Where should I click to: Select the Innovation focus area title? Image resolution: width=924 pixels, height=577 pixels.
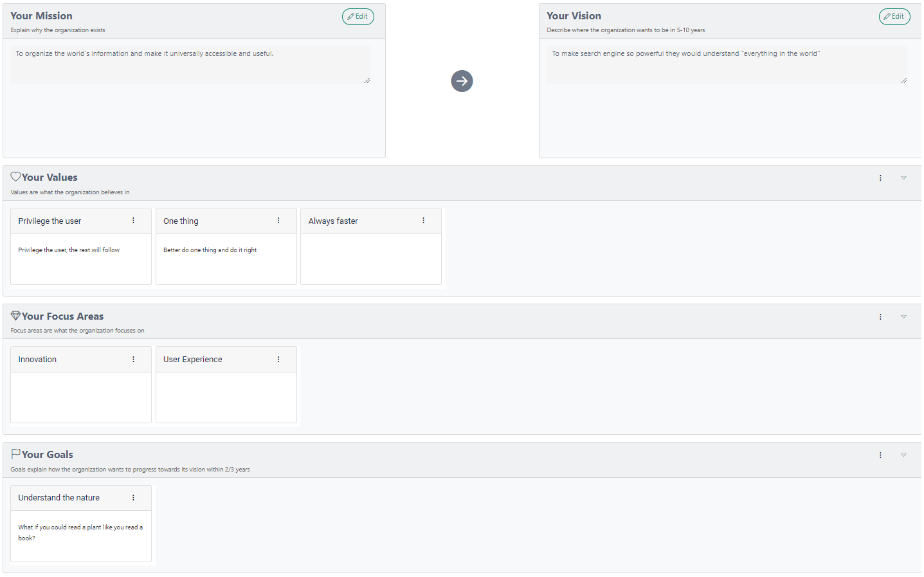pos(37,360)
